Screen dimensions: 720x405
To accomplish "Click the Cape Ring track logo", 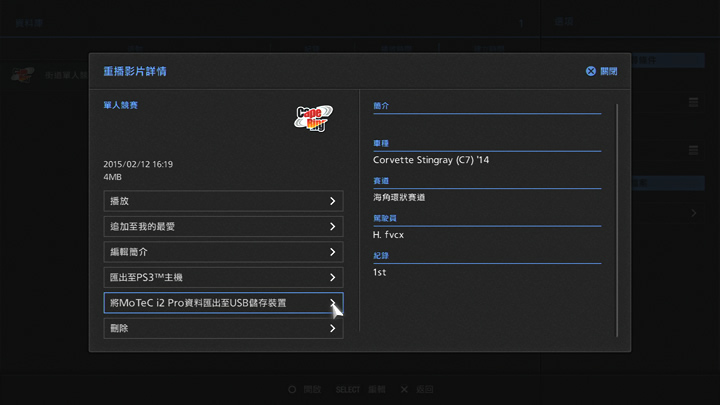I will (313, 118).
